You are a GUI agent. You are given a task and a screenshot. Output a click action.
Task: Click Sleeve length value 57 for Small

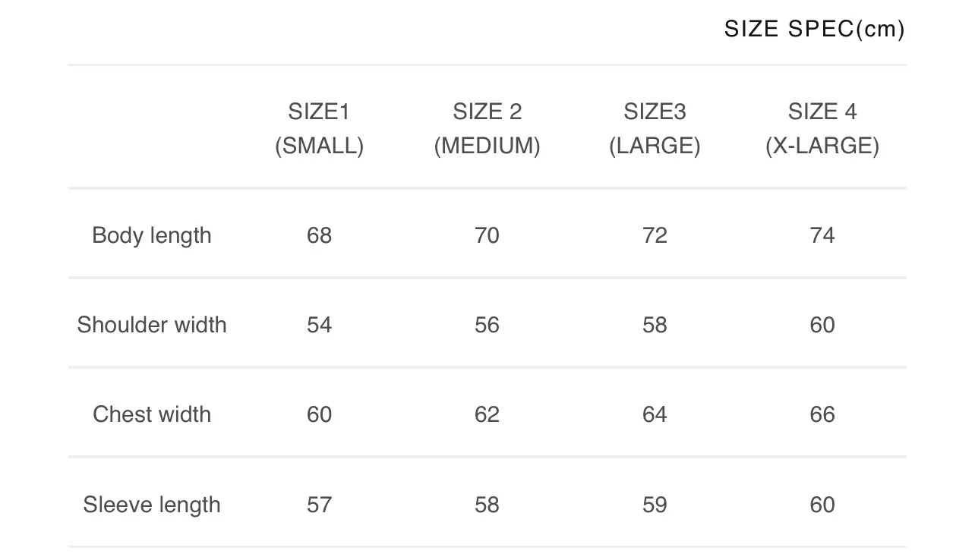319,505
